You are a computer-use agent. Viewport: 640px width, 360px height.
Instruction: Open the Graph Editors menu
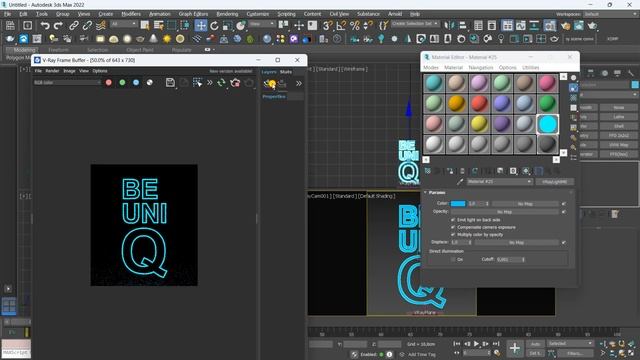[x=193, y=14]
